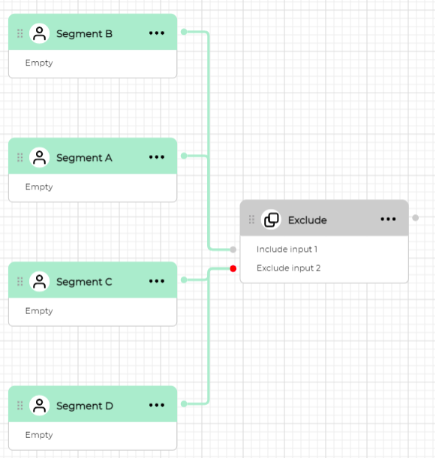Select the Segment A node title

tap(84, 158)
